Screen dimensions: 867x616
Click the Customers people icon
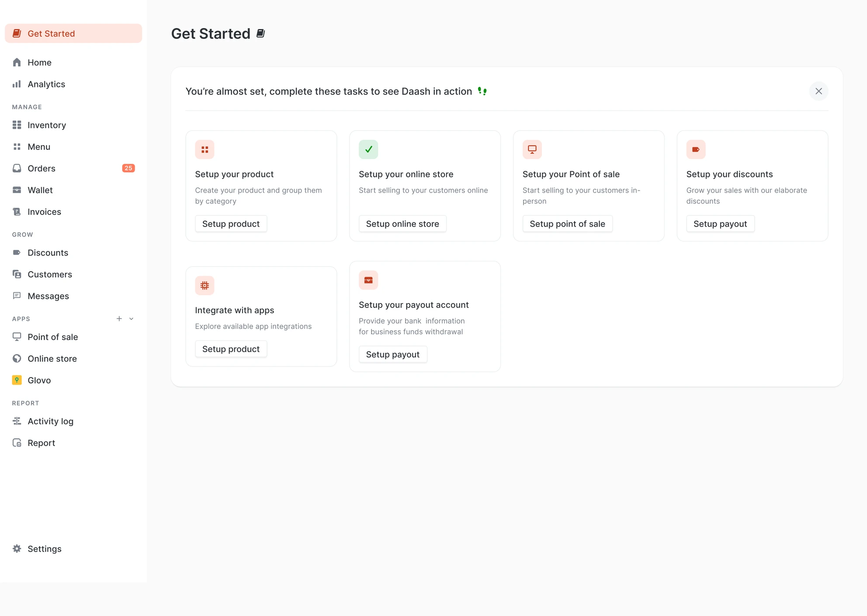17,274
